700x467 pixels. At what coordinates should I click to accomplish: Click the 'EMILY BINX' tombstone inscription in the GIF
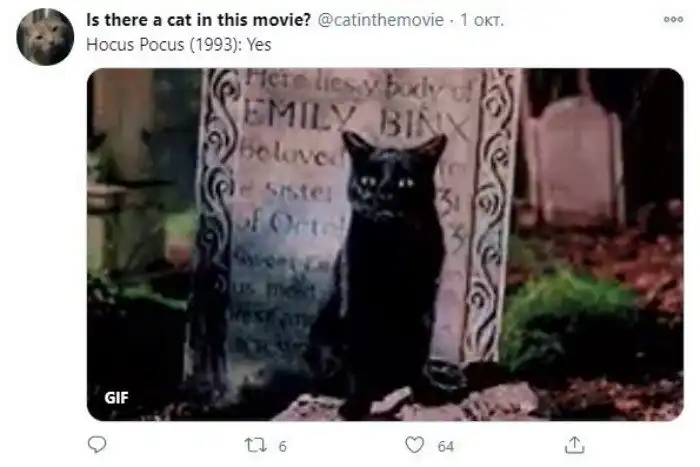tap(357, 120)
